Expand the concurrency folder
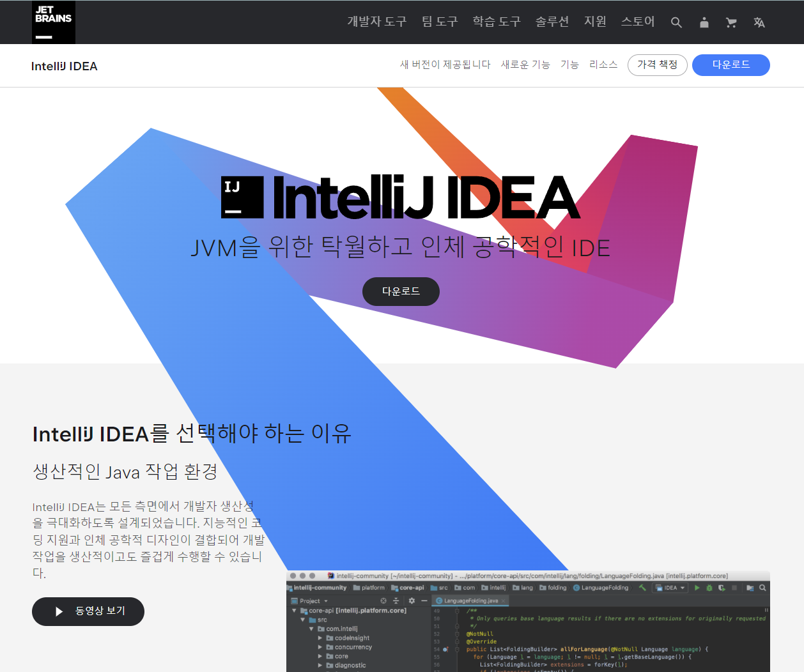Viewport: 804px width, 672px height. point(320,647)
